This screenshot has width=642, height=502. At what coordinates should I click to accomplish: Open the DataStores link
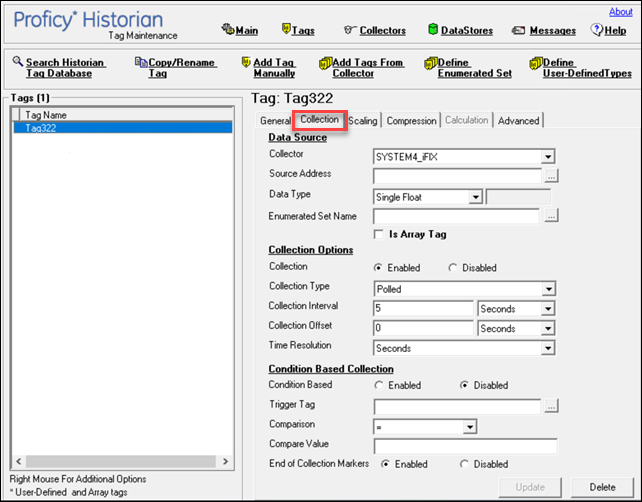coord(467,30)
